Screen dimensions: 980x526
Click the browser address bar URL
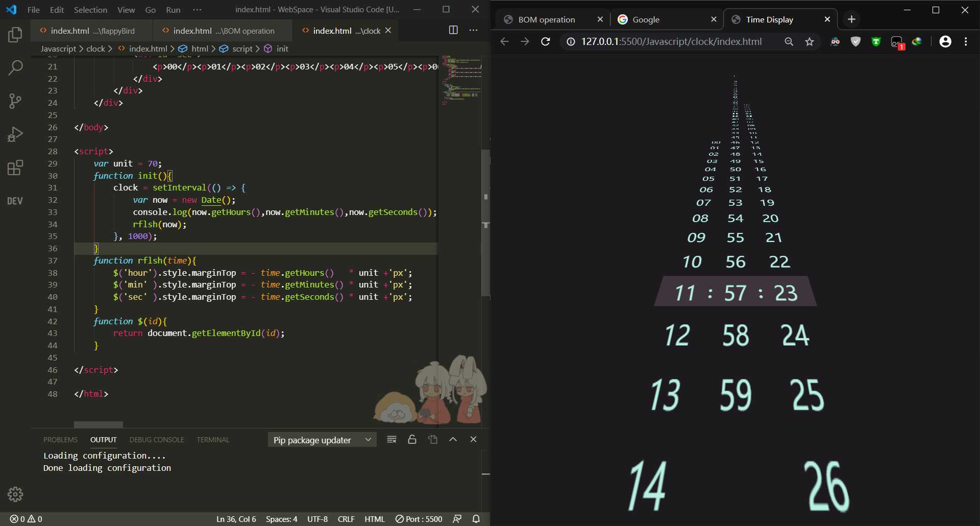[671, 42]
